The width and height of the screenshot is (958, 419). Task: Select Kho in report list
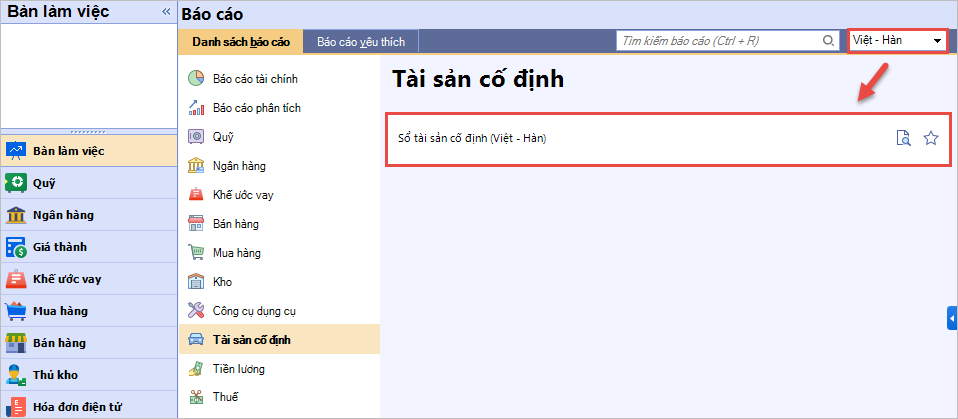222,282
